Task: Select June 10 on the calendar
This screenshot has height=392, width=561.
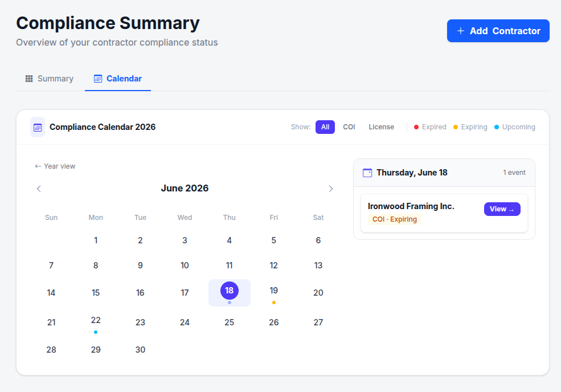Action: coord(185,266)
